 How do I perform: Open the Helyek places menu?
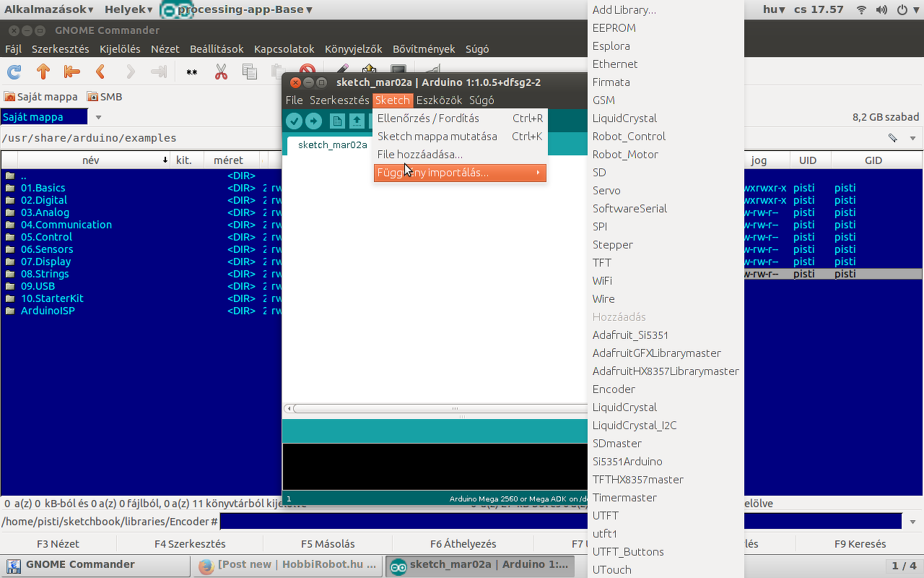[x=128, y=9]
